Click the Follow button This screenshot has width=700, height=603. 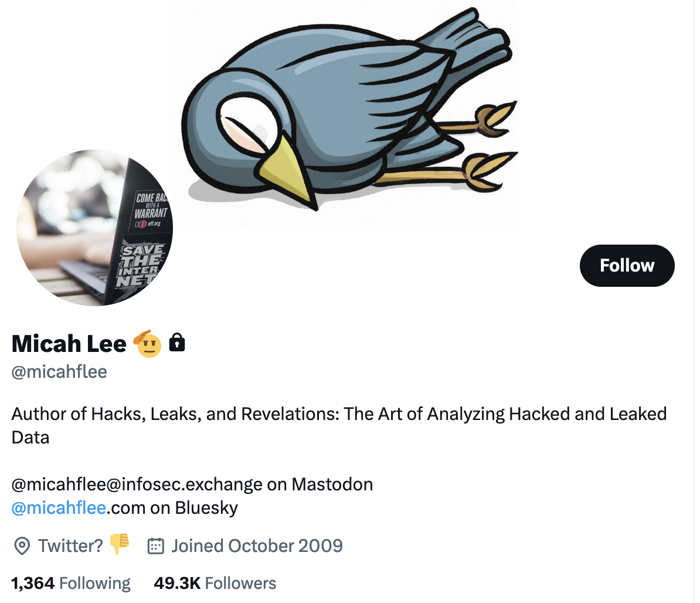(x=627, y=265)
